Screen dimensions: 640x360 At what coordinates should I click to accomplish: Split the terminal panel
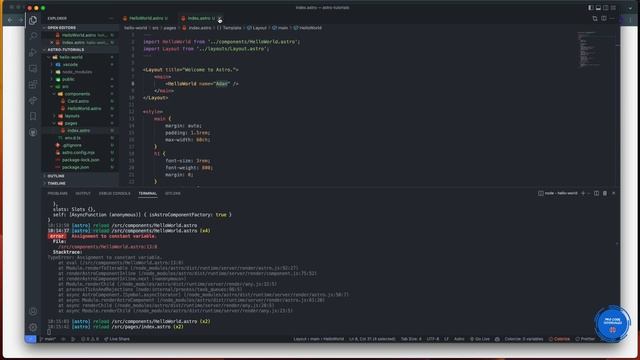coord(596,193)
